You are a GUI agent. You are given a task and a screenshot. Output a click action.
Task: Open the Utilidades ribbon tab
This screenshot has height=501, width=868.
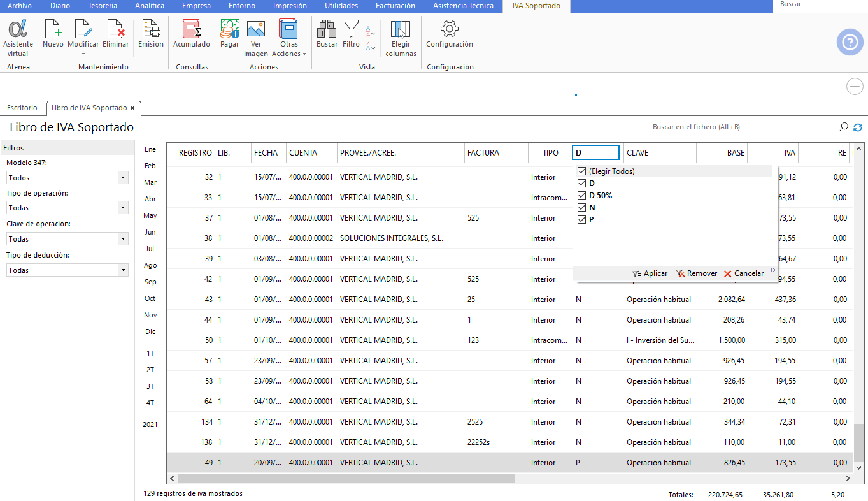(341, 6)
